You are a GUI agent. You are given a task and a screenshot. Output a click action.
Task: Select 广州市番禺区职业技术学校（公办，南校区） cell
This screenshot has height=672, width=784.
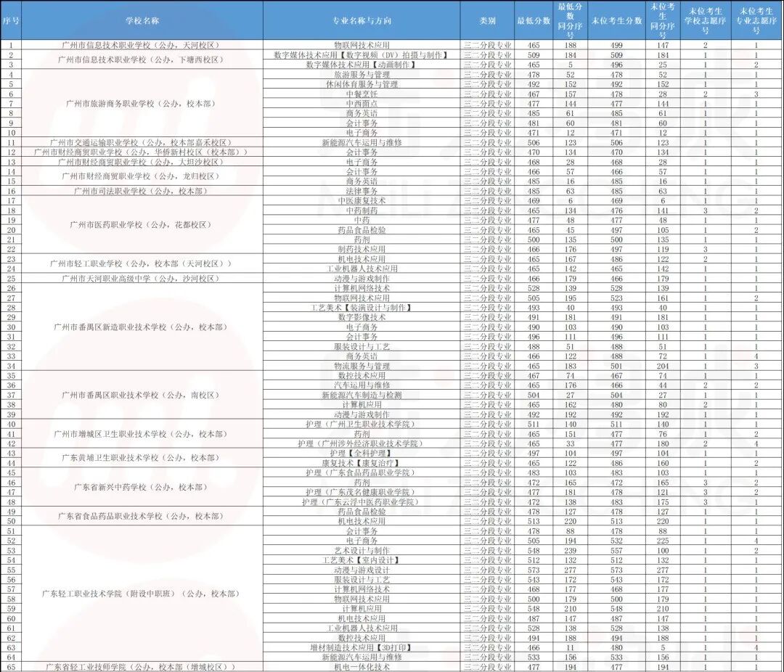(x=142, y=395)
